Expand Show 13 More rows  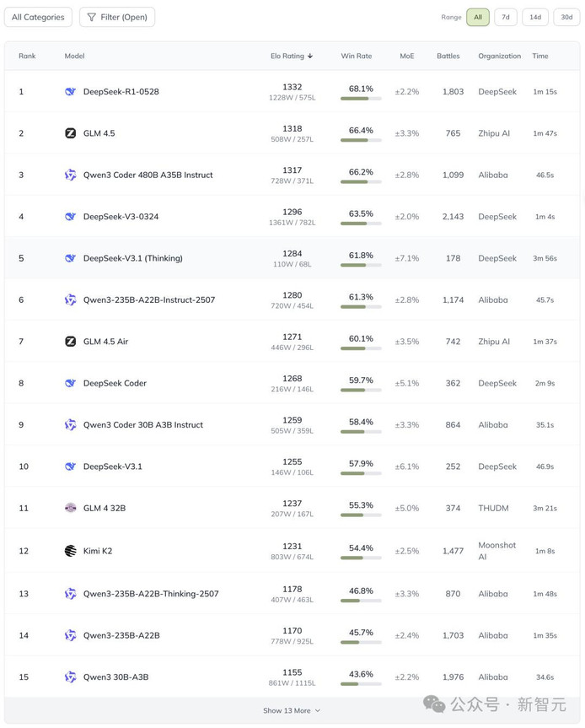292,710
